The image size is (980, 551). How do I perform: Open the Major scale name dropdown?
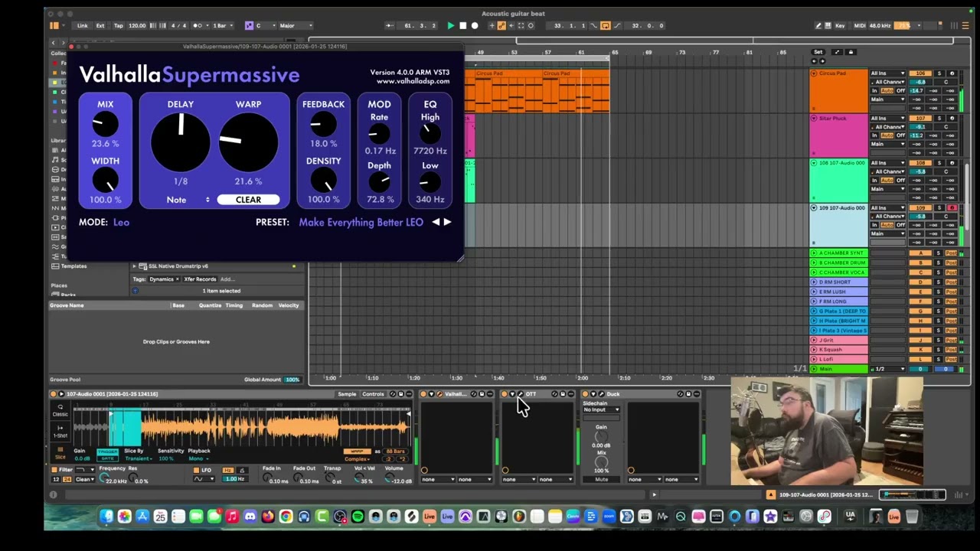click(296, 25)
